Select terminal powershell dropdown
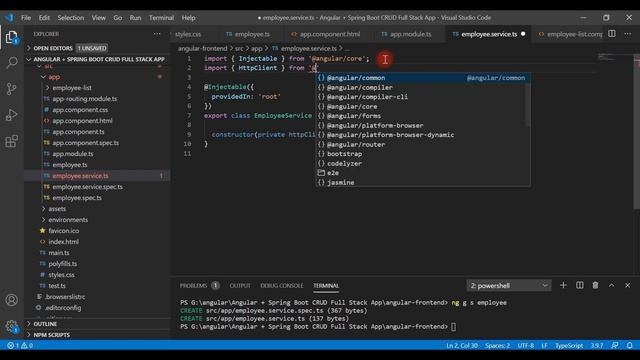 509,285
